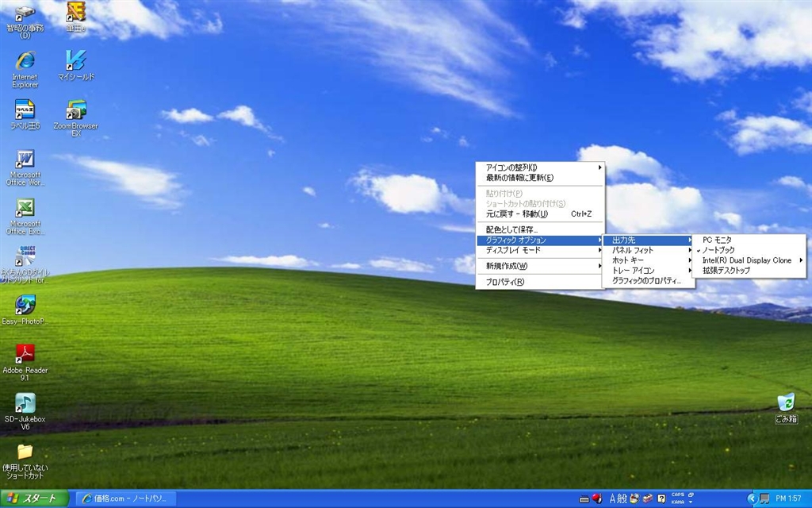Open the language bar options down arrow
The height and width of the screenshot is (508, 812).
click(x=691, y=502)
